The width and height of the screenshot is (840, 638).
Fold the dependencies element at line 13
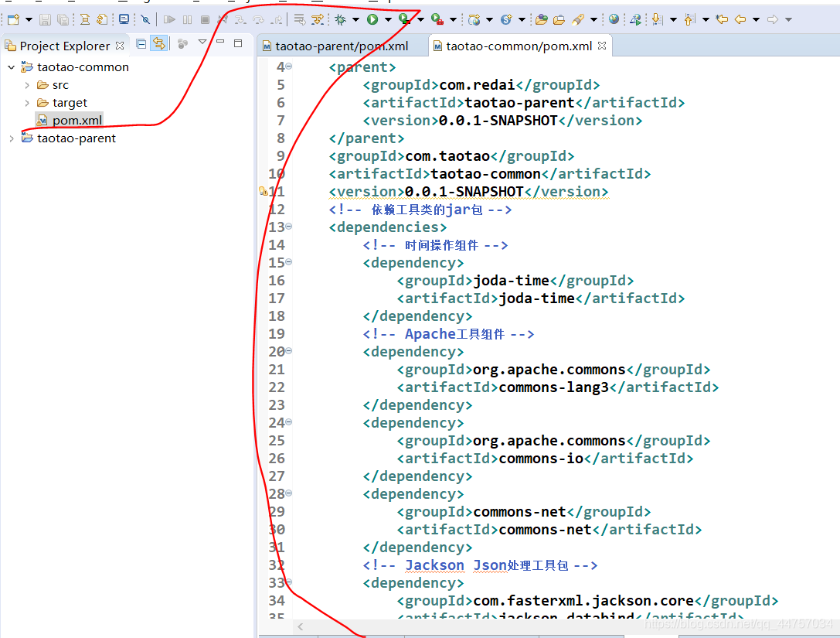[x=289, y=227]
